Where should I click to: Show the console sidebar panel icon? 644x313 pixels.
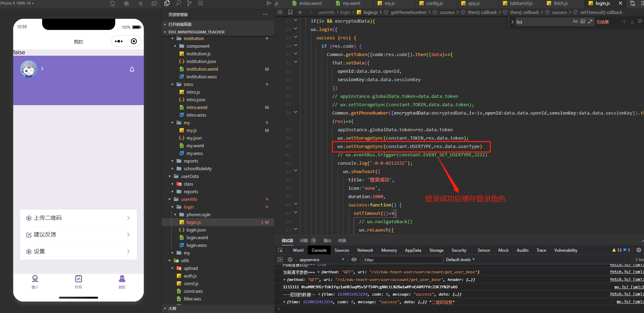tap(280, 260)
